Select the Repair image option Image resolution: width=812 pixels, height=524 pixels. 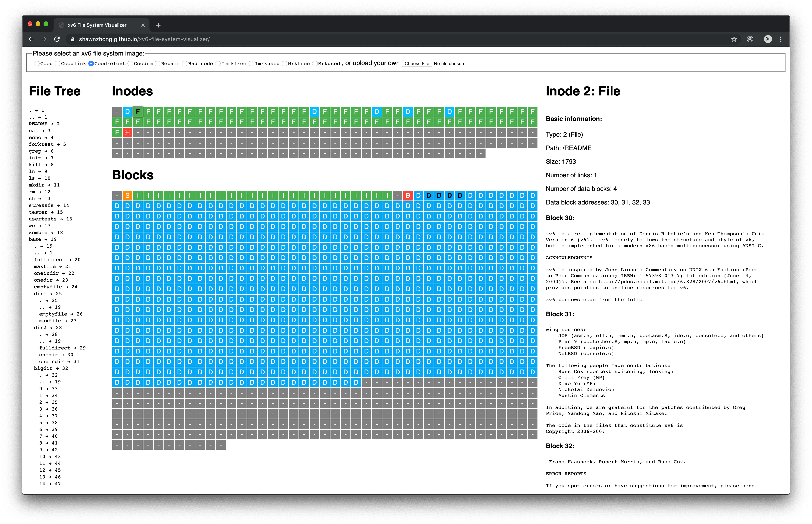pyautogui.click(x=158, y=64)
